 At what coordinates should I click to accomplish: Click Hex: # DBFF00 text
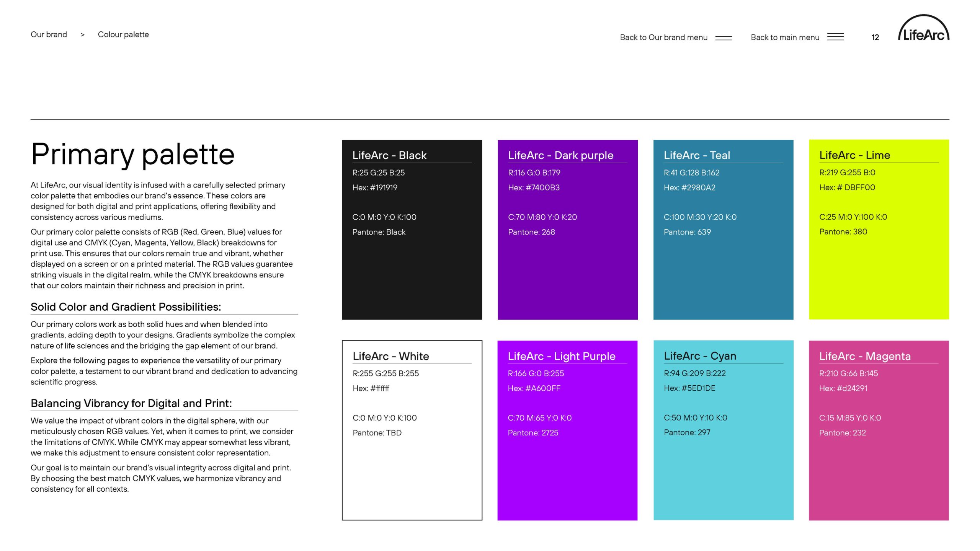coord(847,187)
